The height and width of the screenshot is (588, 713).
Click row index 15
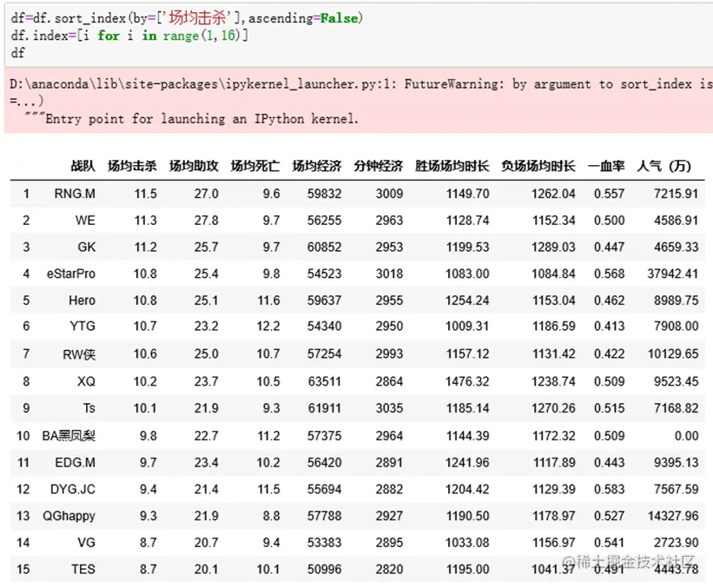pos(23,570)
